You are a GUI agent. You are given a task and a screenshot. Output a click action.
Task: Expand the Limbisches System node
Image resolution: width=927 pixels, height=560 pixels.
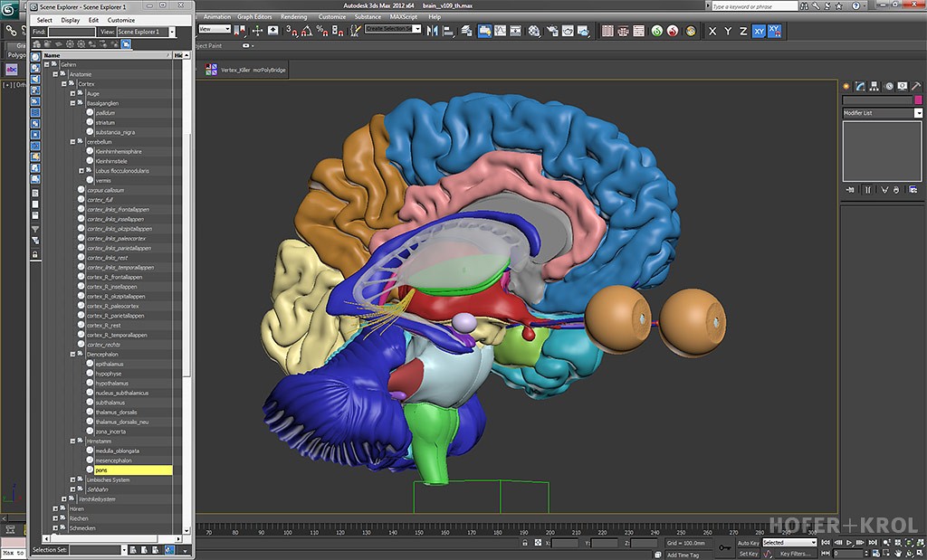(72, 479)
